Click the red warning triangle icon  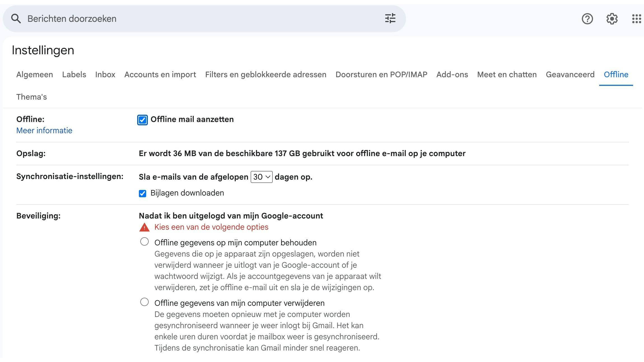(144, 227)
